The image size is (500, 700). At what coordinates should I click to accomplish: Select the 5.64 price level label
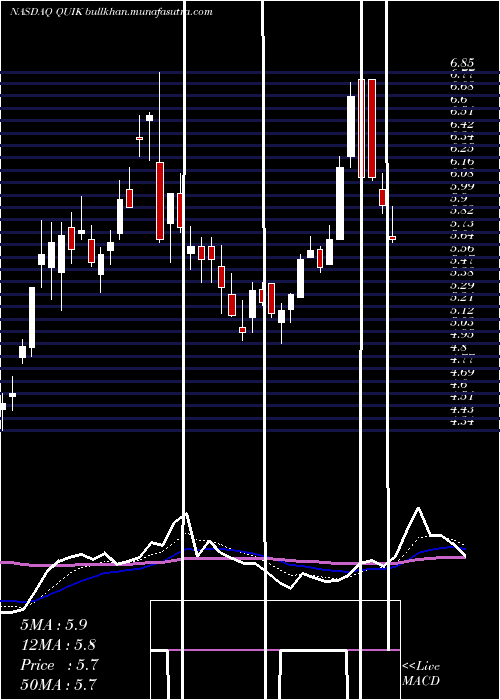click(462, 236)
